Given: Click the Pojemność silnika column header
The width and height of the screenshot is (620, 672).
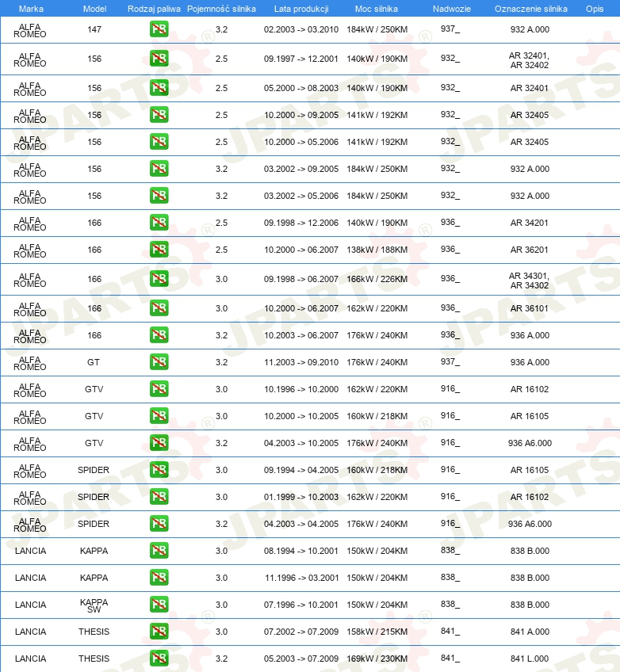Looking at the screenshot, I should click(221, 9).
